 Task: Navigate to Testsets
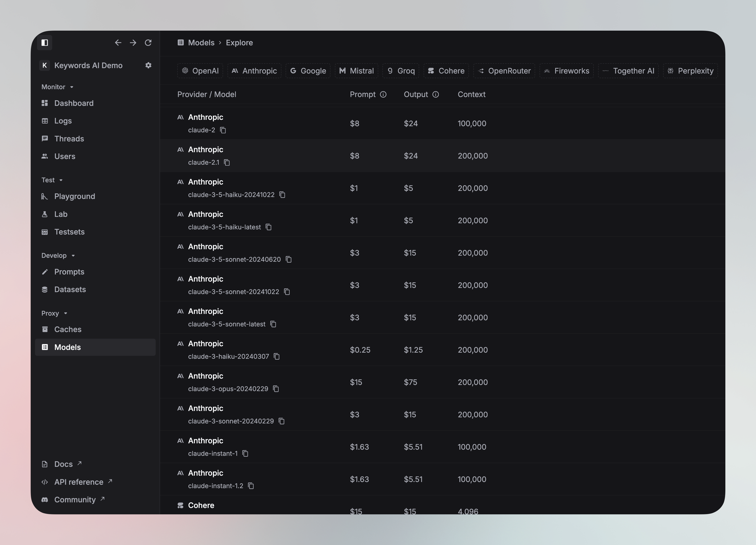click(x=95, y=232)
